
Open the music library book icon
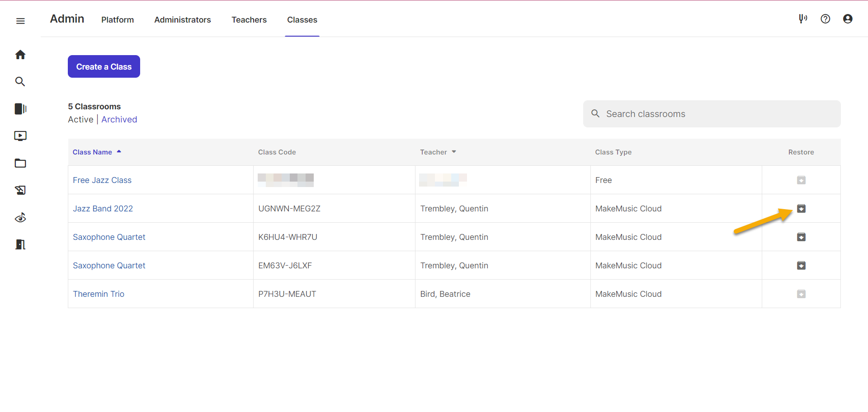20,109
